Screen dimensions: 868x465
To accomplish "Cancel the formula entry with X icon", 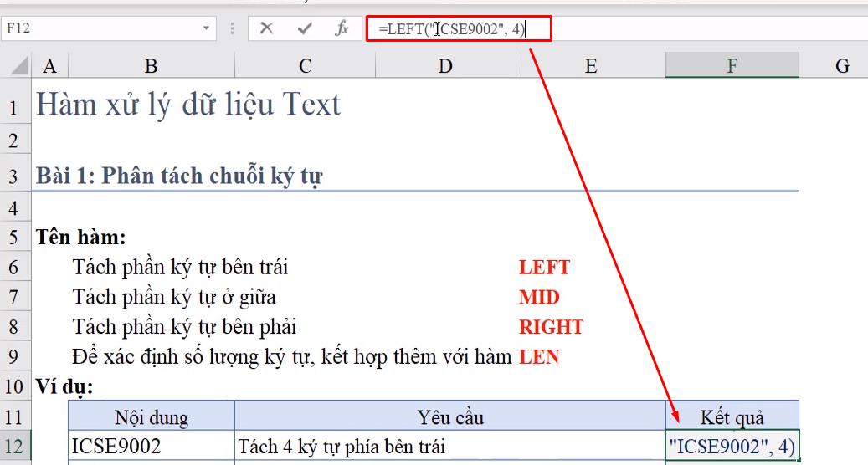I will [x=266, y=28].
